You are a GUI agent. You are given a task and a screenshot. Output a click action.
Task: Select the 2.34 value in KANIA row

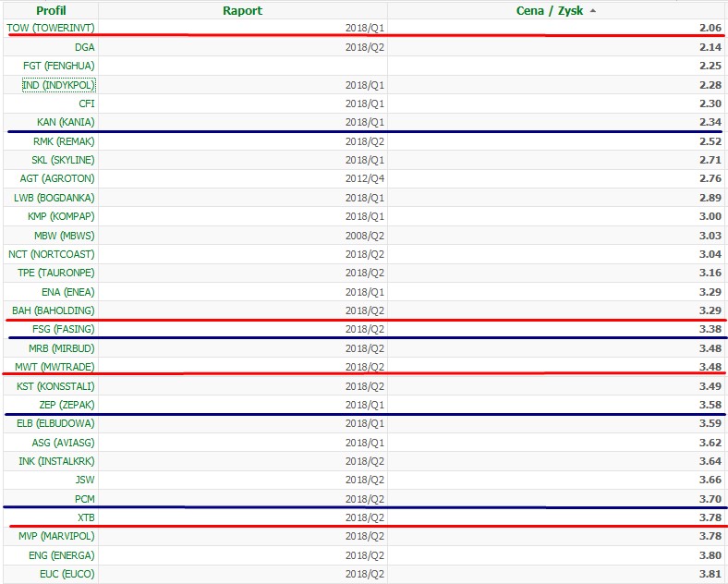pyautogui.click(x=710, y=122)
